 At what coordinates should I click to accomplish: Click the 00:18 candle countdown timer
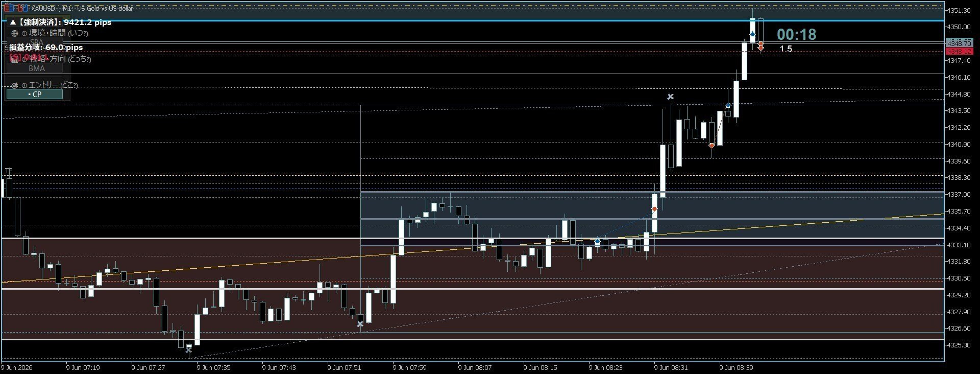pos(796,34)
